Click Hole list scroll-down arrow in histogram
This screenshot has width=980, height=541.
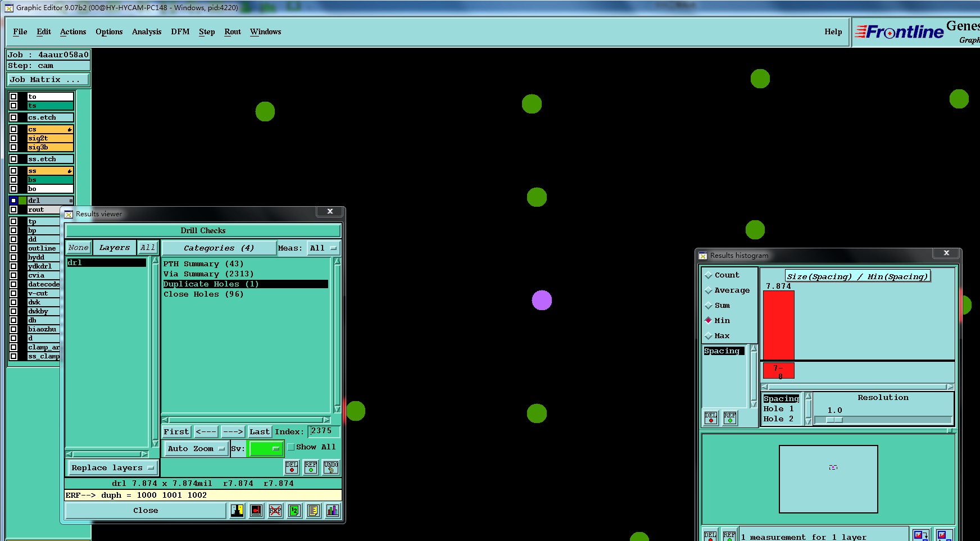tap(809, 421)
